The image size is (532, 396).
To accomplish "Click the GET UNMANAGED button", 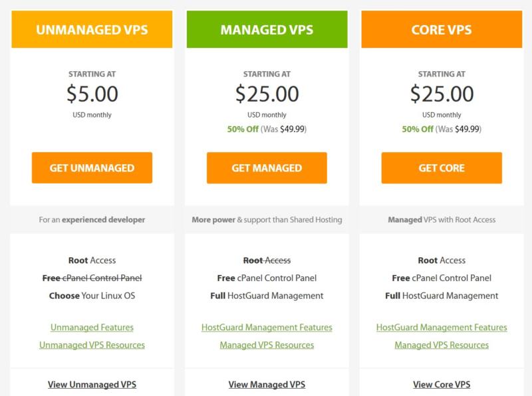I will pyautogui.click(x=92, y=167).
